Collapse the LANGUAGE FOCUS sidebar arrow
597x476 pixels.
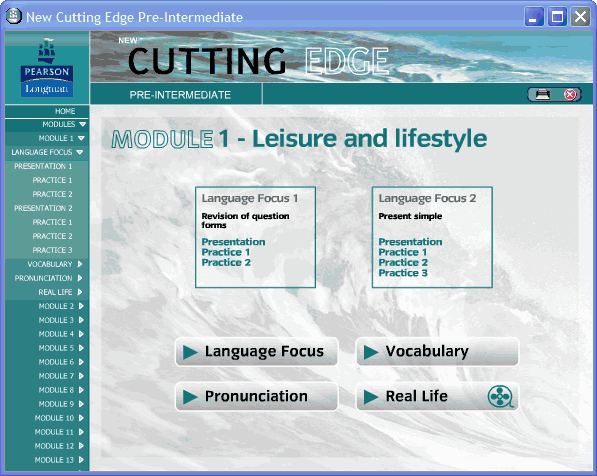(80, 152)
